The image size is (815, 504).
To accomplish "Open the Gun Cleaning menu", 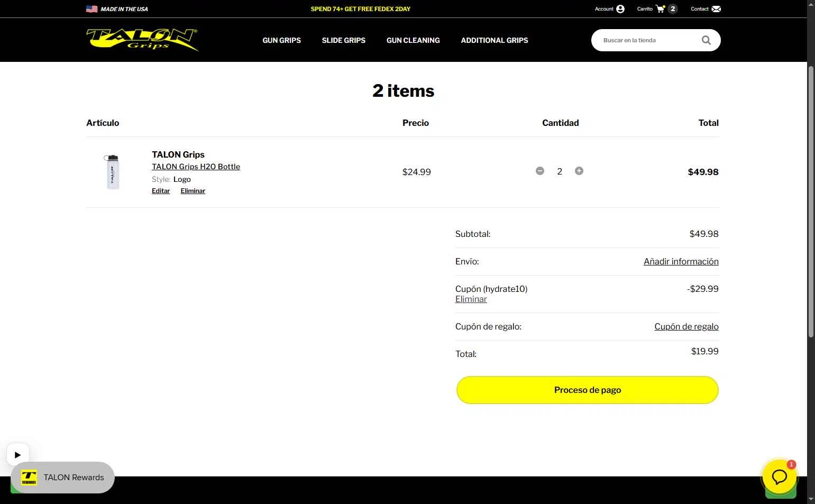I will click(413, 40).
